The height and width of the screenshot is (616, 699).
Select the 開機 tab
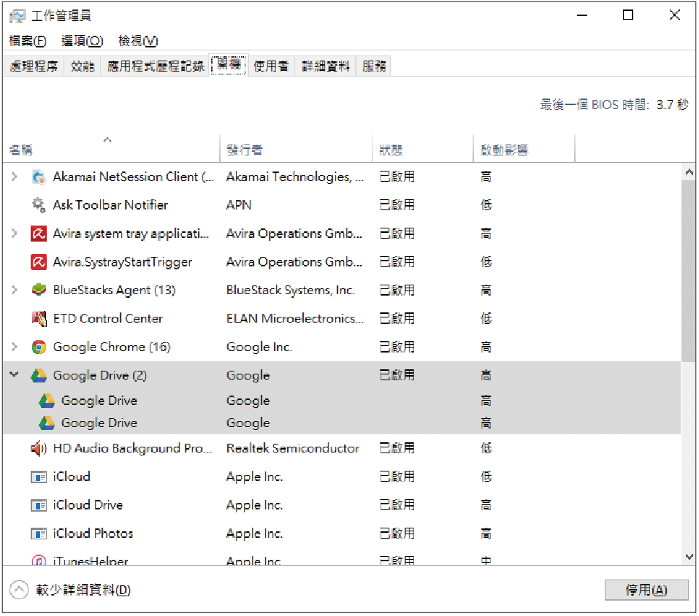229,65
